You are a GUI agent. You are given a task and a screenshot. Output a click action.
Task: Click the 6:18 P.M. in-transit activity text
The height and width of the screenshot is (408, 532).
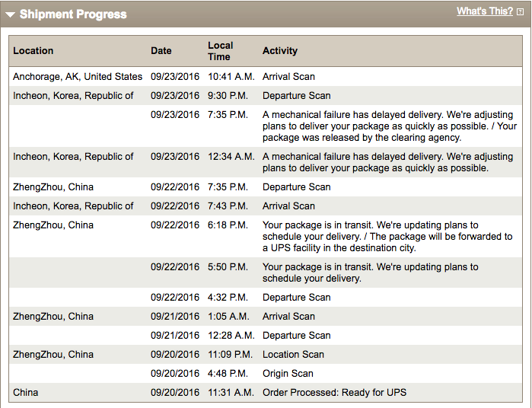[387, 236]
